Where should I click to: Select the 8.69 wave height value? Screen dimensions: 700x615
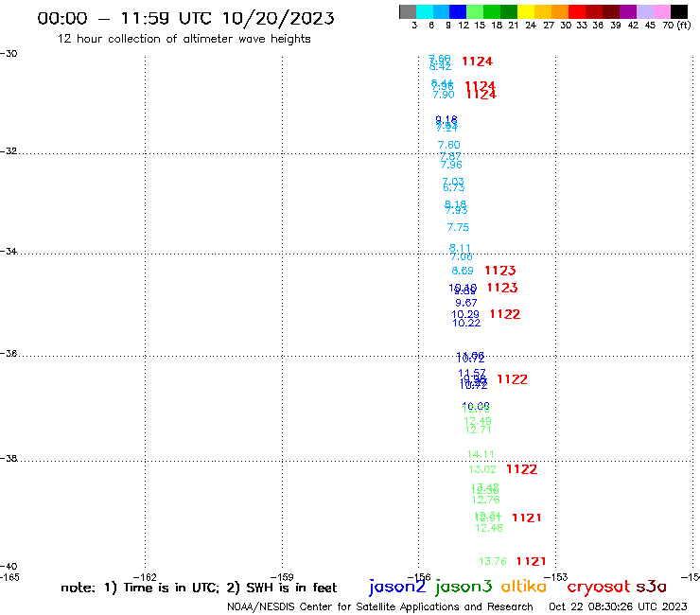point(462,271)
